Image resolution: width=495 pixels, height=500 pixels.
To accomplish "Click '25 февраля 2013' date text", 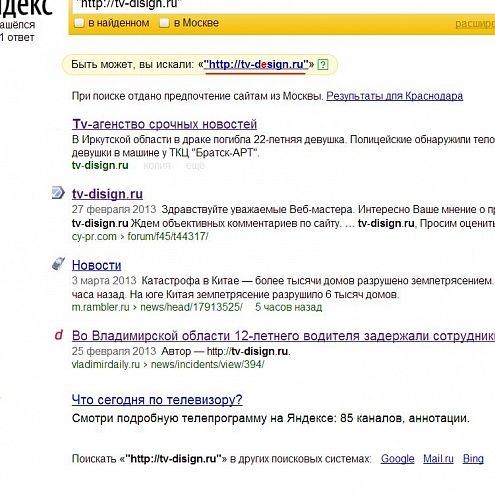I will point(114,351).
